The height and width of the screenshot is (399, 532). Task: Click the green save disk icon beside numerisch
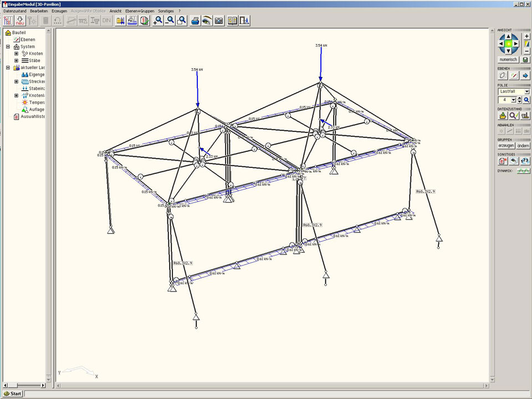(x=526, y=59)
